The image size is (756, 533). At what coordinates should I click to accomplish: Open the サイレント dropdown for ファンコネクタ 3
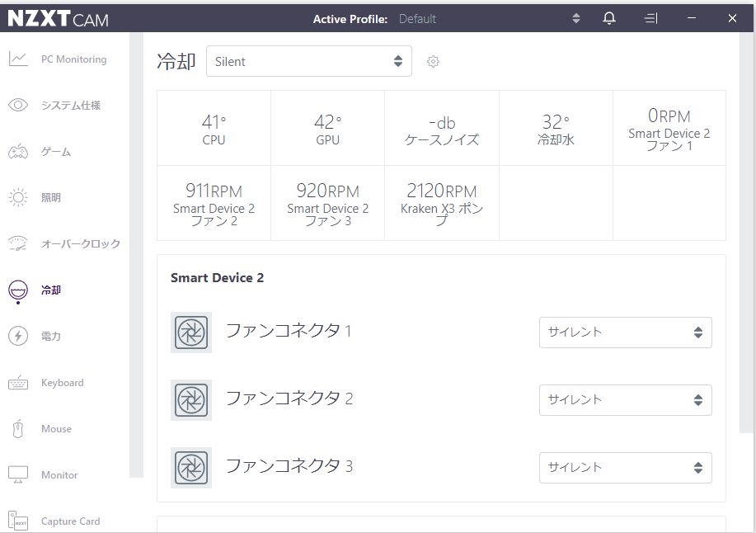626,467
